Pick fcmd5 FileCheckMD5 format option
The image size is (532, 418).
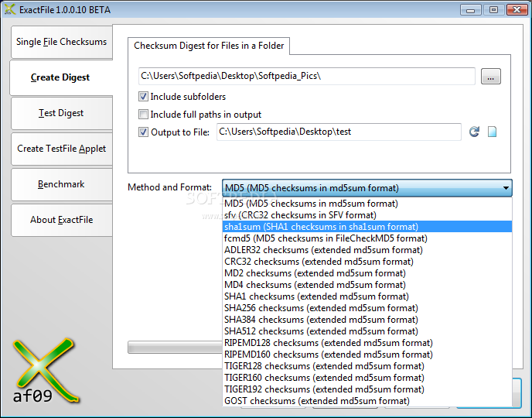pyautogui.click(x=367, y=238)
